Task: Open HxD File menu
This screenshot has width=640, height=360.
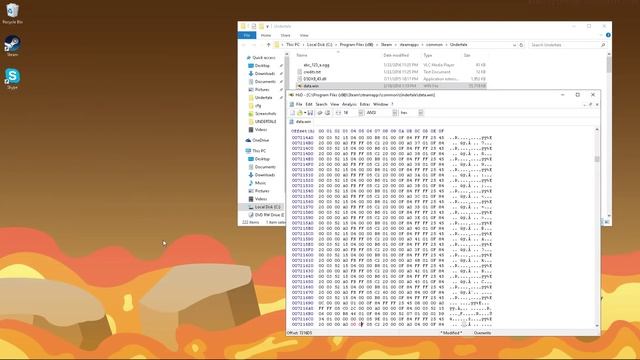Action: (x=299, y=104)
